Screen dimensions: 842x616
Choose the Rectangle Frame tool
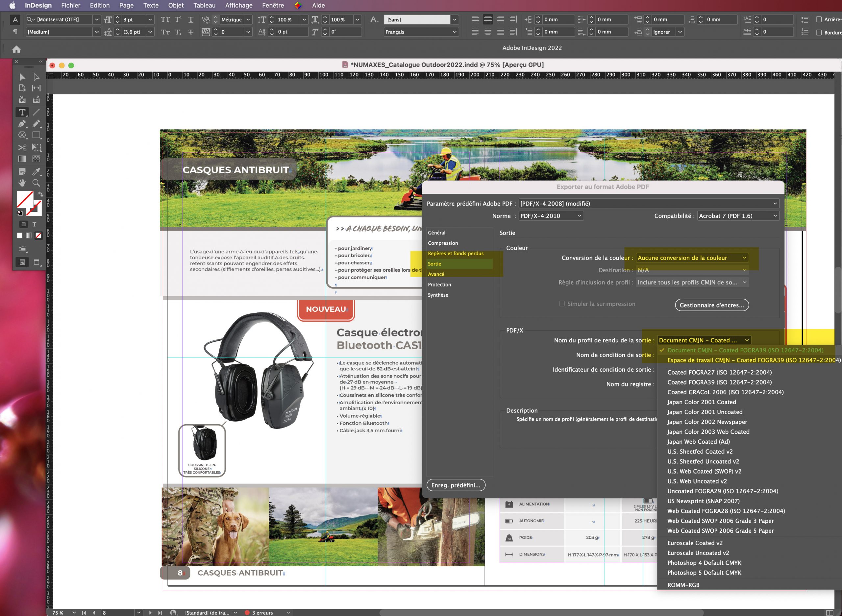22,136
